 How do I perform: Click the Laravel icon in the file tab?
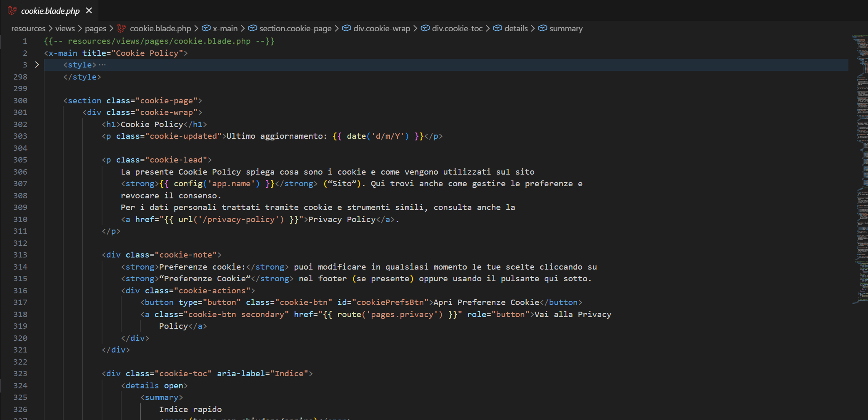coord(12,11)
